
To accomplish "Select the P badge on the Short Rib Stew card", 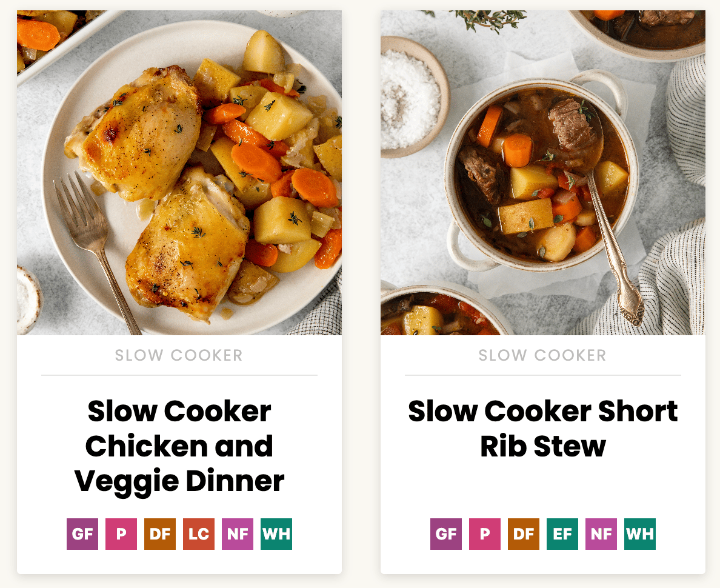I will [485, 534].
